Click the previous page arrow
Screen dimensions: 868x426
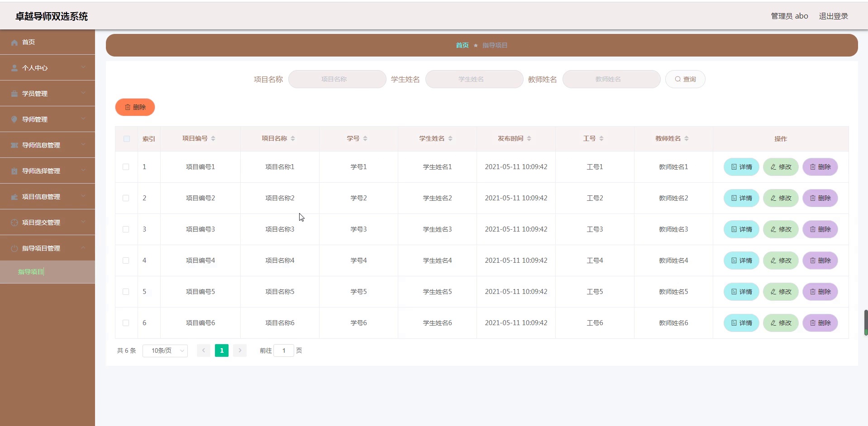pos(204,350)
